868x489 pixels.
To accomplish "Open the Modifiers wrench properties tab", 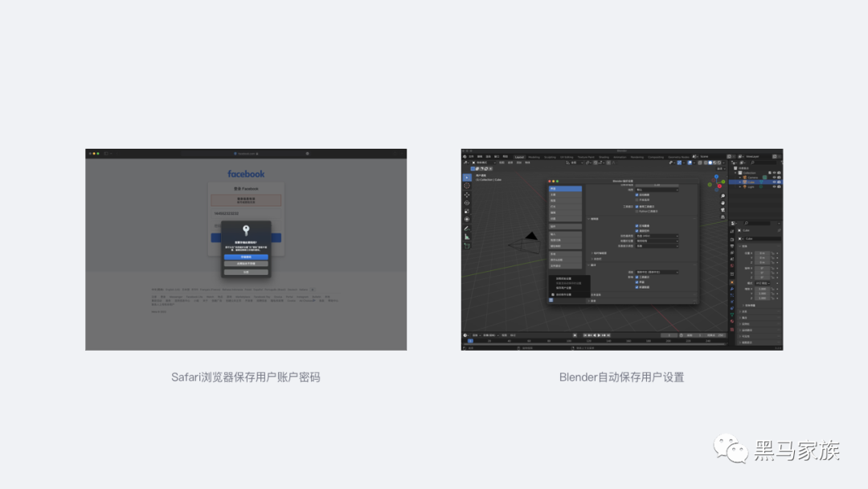I will (732, 289).
